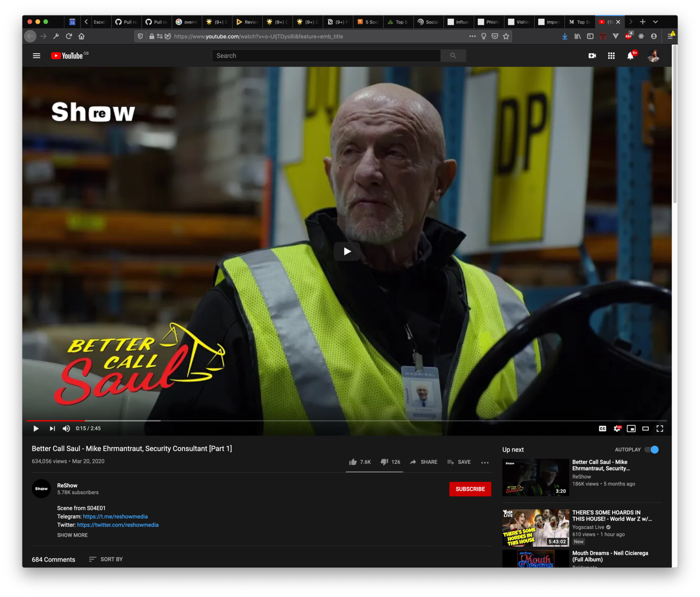Switch to the Review tab
This screenshot has width=700, height=597.
coord(247,22)
